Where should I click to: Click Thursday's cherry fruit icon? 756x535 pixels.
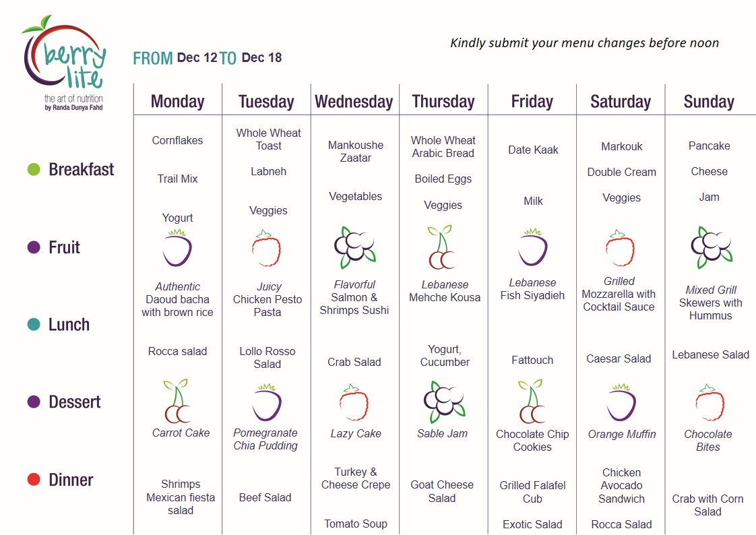pyautogui.click(x=441, y=247)
